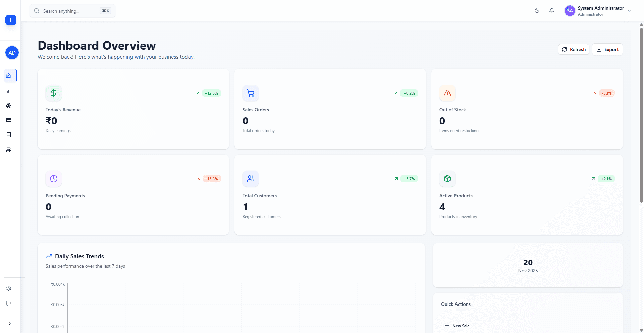644x333 pixels.
Task: Open the customers people sidebar icon
Action: pyautogui.click(x=9, y=150)
